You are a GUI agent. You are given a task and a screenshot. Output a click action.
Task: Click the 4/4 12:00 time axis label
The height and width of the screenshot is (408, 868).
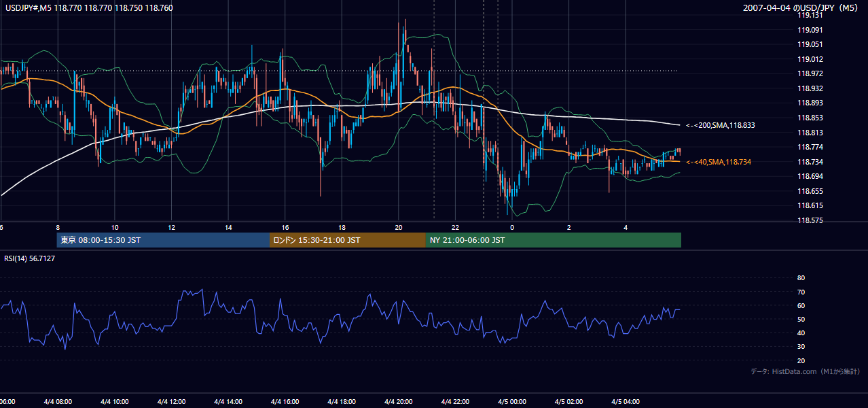pyautogui.click(x=171, y=402)
